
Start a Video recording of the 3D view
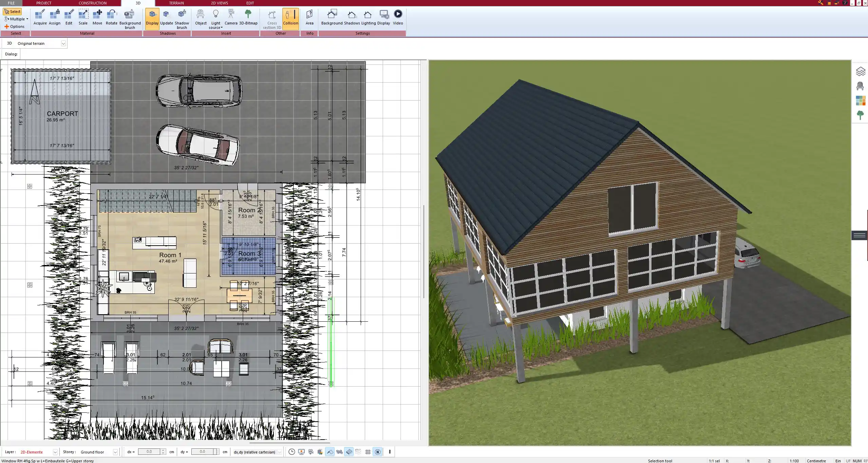[x=397, y=18]
